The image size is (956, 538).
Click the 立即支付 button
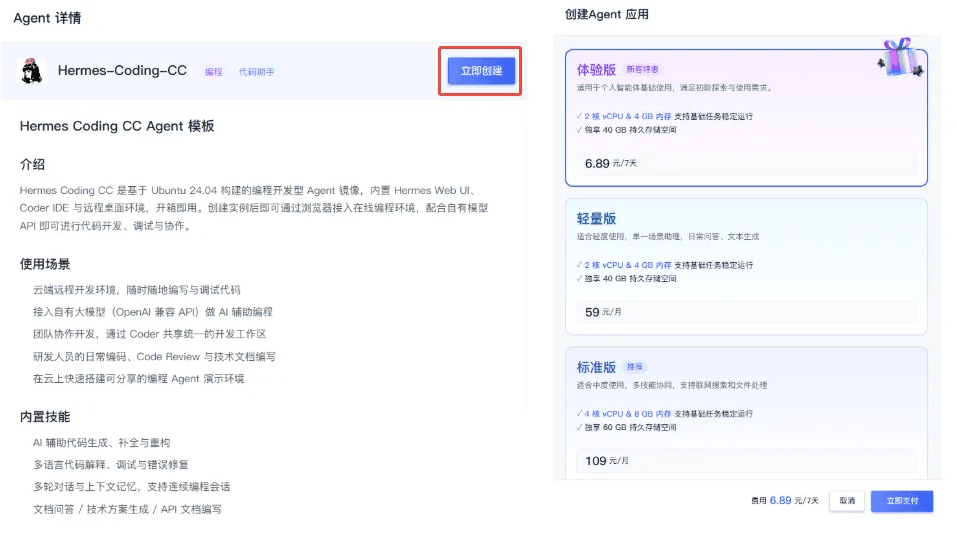902,501
